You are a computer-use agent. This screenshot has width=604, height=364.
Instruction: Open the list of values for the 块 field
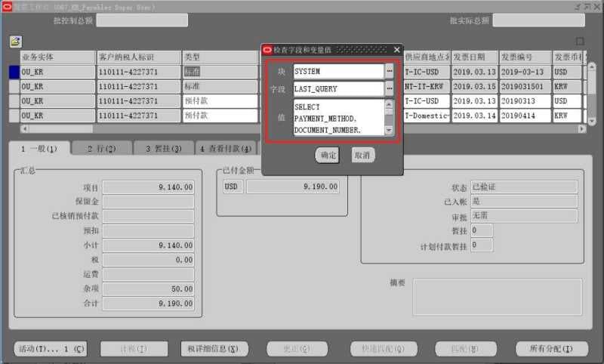point(390,71)
